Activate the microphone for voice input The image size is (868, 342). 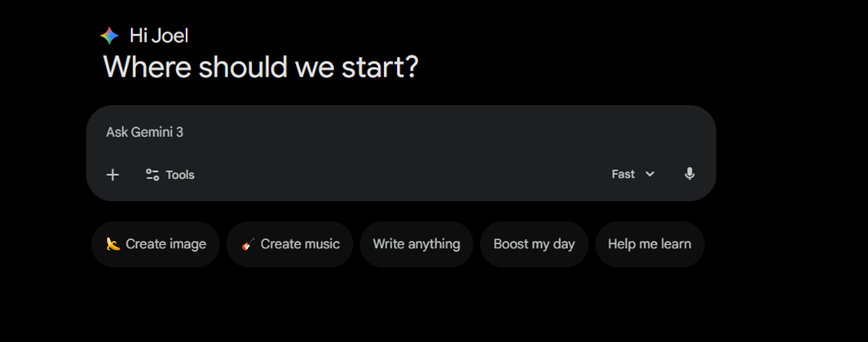pos(690,173)
